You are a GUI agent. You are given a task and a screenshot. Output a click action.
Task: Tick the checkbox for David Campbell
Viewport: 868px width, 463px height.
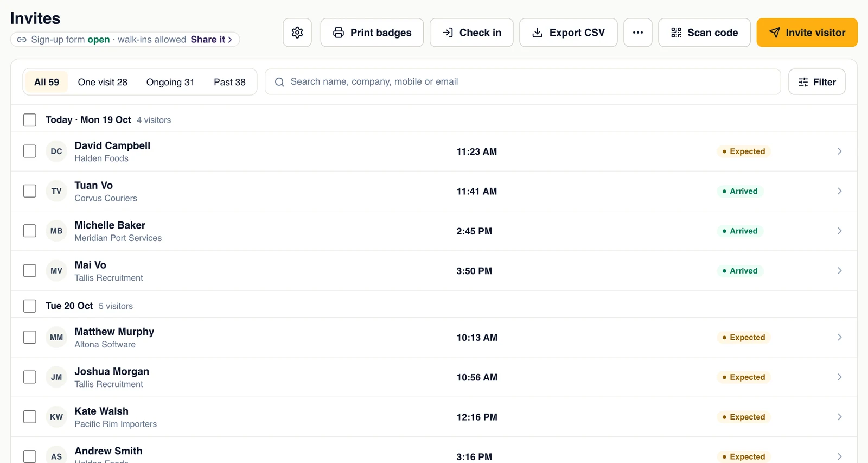30,151
